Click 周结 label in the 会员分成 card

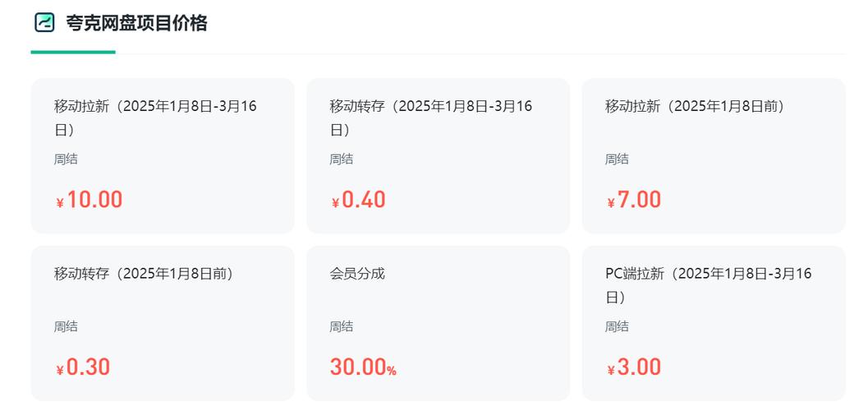342,326
